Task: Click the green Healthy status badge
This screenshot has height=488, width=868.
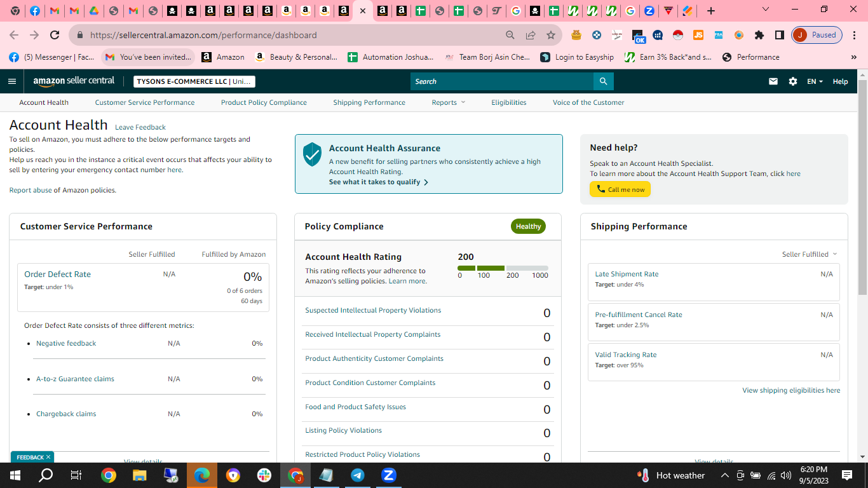Action: (x=528, y=226)
